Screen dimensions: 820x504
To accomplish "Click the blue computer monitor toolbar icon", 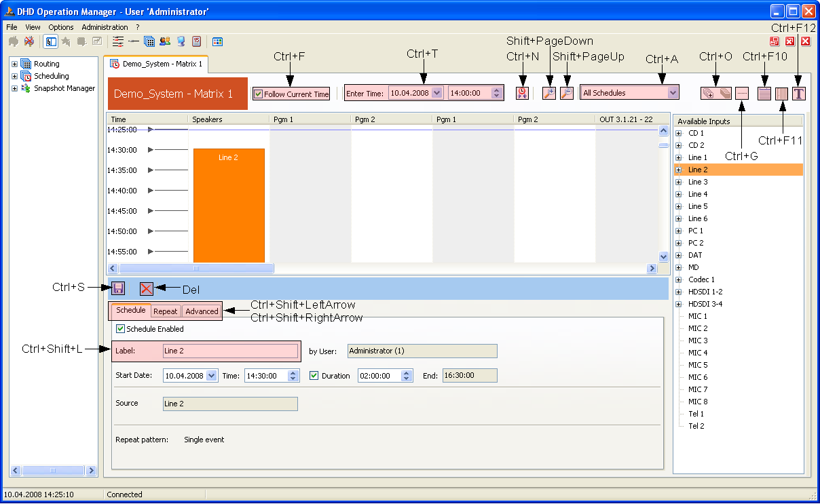I will click(181, 41).
